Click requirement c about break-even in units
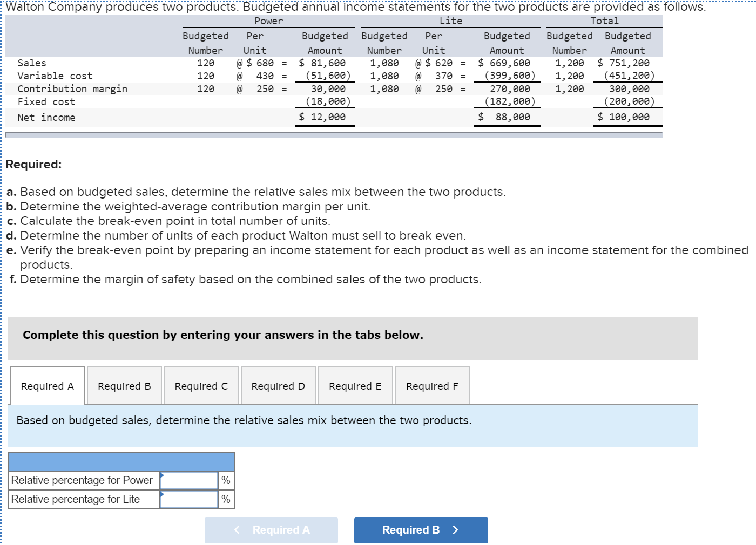Viewport: 756px width, 545px height. 168,221
